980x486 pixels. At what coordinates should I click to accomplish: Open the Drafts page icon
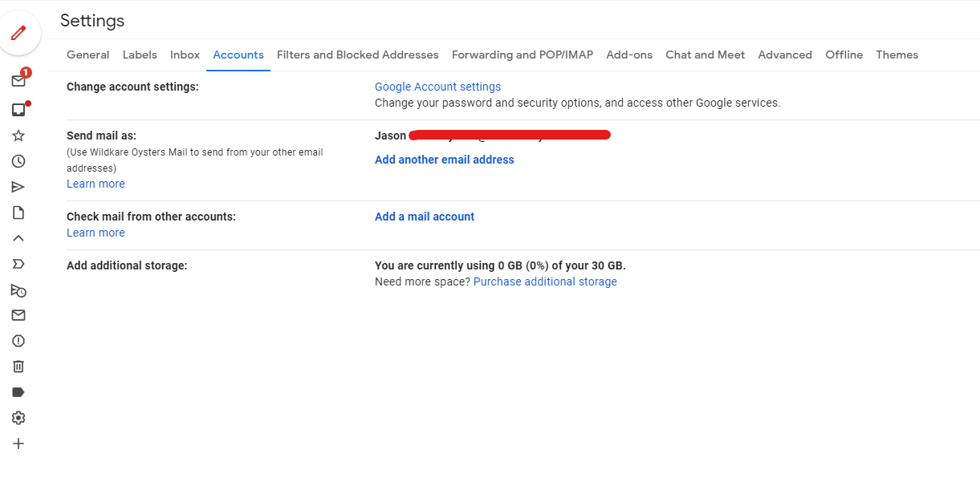18,213
